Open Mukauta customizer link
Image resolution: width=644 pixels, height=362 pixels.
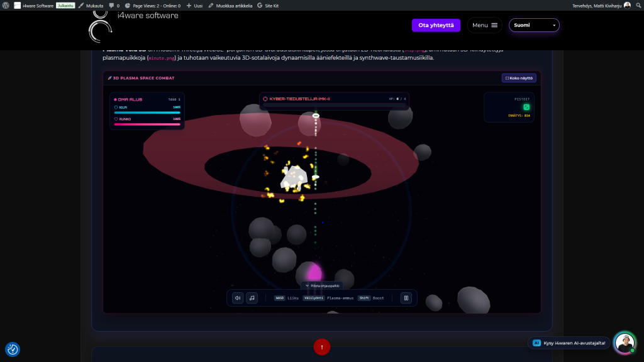pos(91,6)
